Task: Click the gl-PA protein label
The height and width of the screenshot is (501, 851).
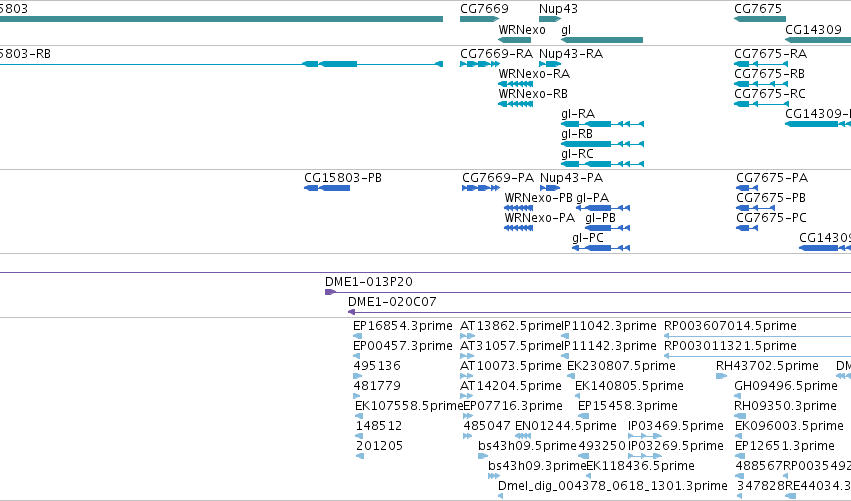Action: pyautogui.click(x=593, y=198)
